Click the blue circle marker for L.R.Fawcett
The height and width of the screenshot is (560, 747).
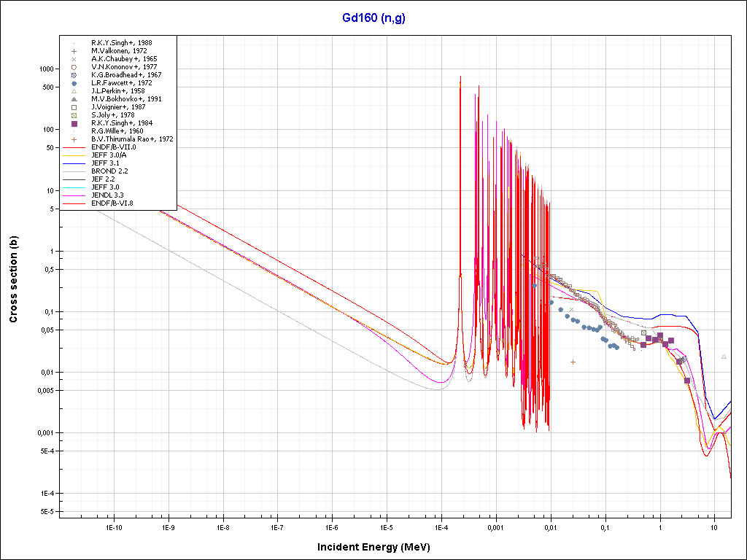coord(74,83)
